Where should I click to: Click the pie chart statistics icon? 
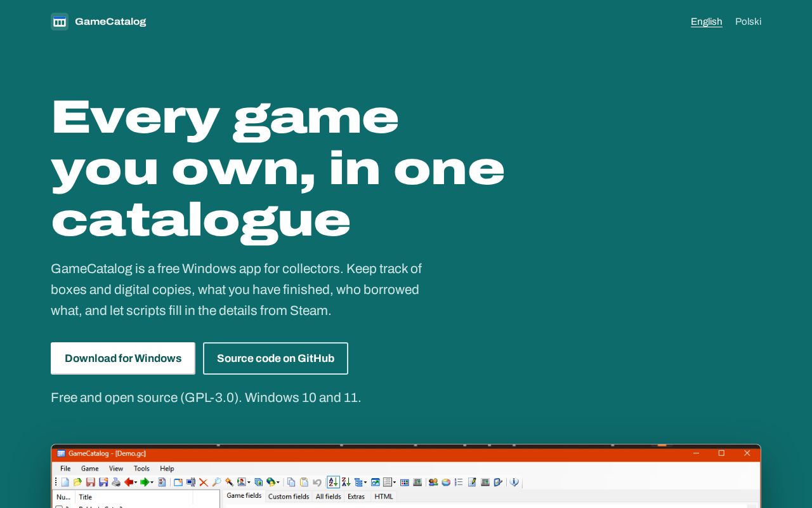(446, 483)
